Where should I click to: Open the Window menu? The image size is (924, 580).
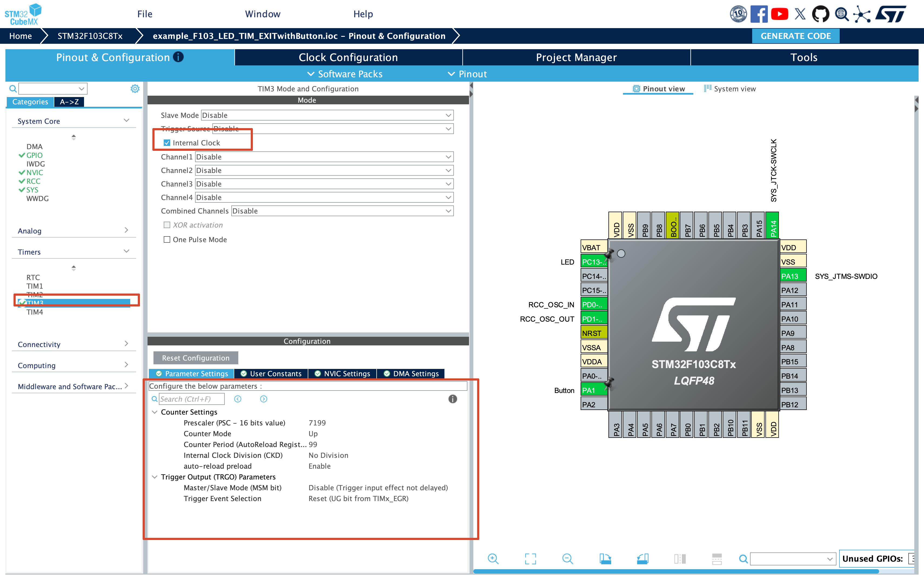pyautogui.click(x=263, y=14)
